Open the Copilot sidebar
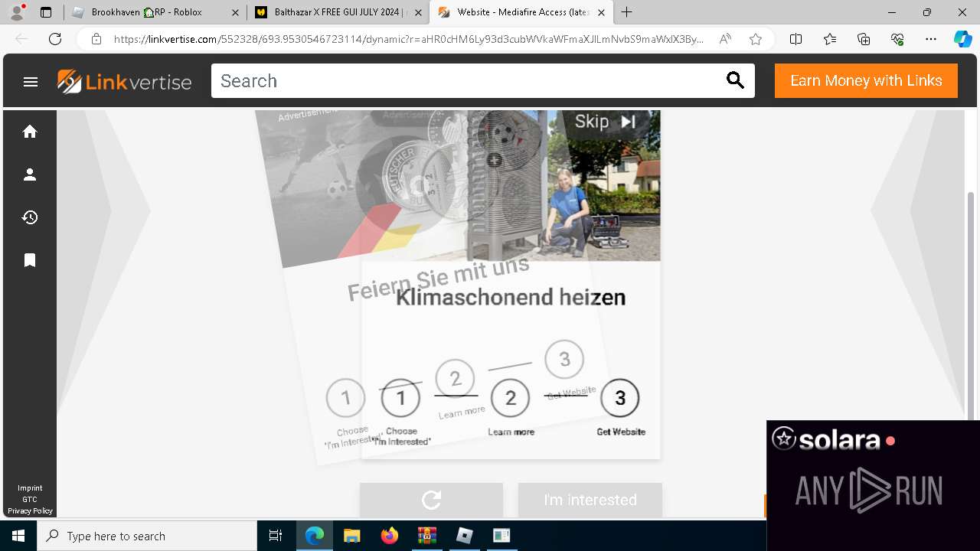This screenshot has width=980, height=551. [962, 39]
